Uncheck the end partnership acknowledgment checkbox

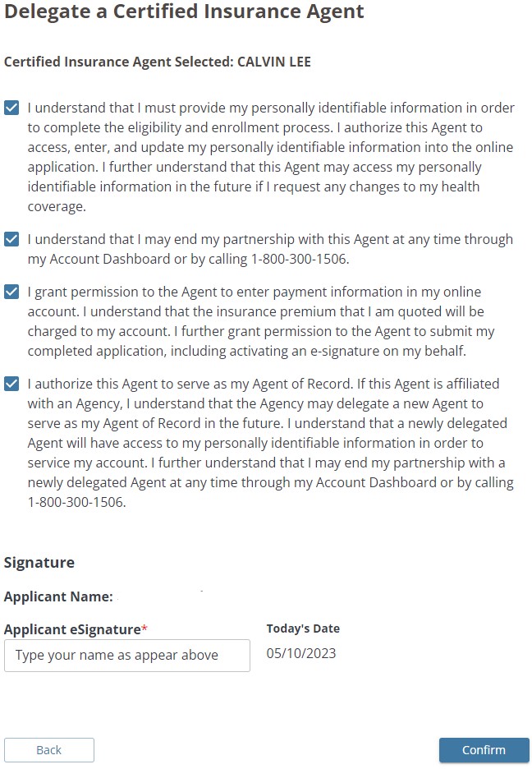11,240
